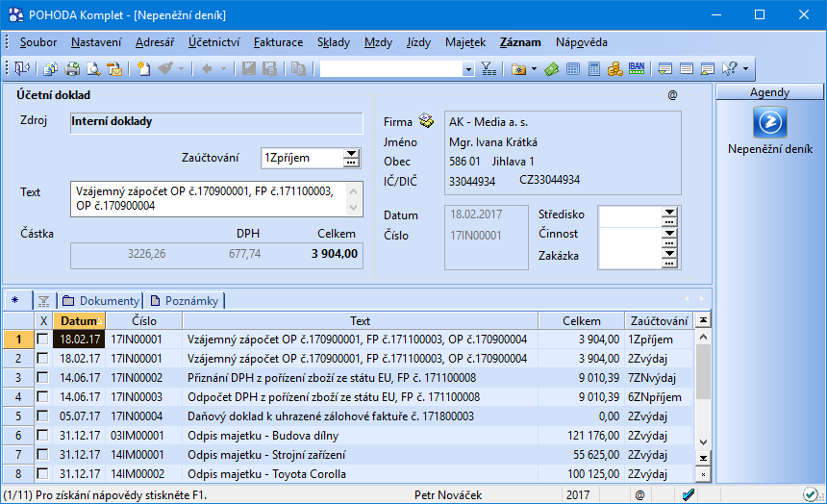Tick the checkbox for document 17IN00002
This screenshot has height=504, width=827.
tap(42, 378)
